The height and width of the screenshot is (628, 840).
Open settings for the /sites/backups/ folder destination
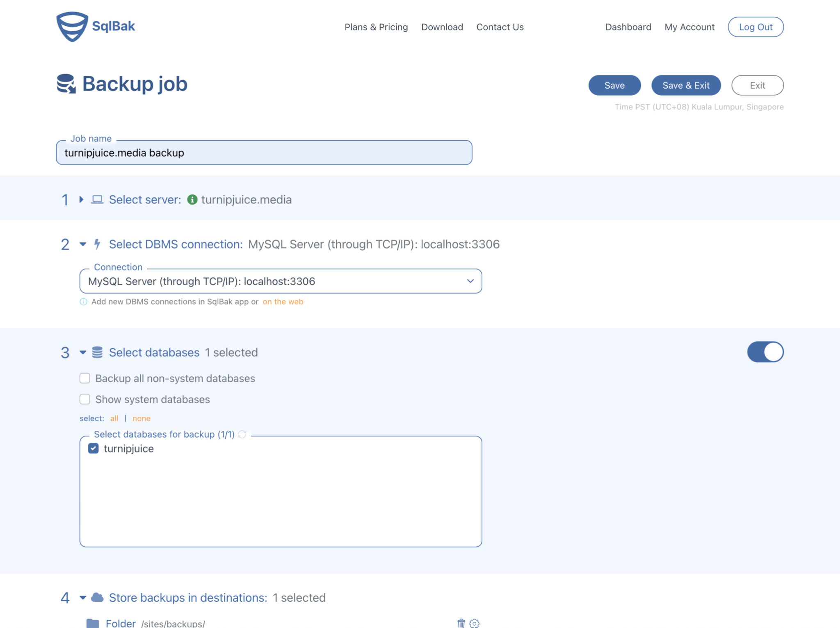(475, 623)
